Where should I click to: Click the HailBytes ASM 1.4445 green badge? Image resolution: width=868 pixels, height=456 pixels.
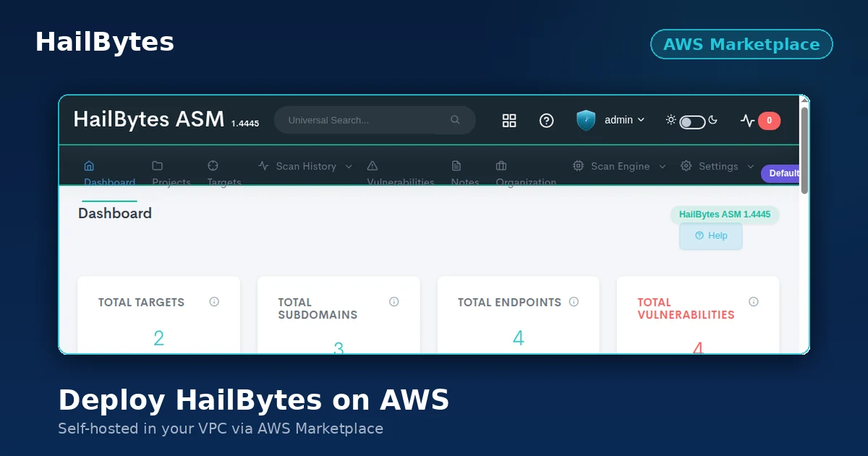(x=725, y=214)
